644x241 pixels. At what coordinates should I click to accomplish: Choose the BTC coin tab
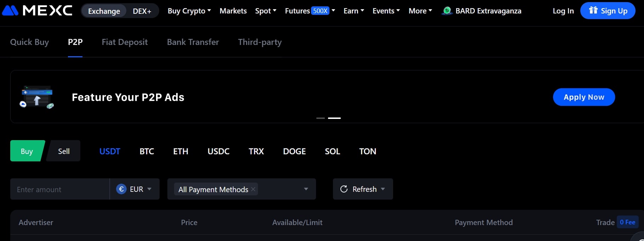coord(147,151)
